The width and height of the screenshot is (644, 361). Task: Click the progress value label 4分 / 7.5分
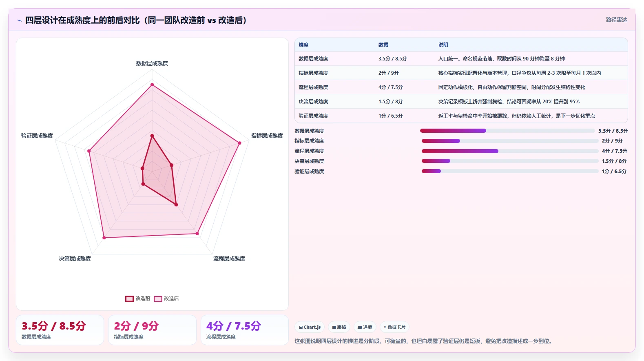(615, 151)
